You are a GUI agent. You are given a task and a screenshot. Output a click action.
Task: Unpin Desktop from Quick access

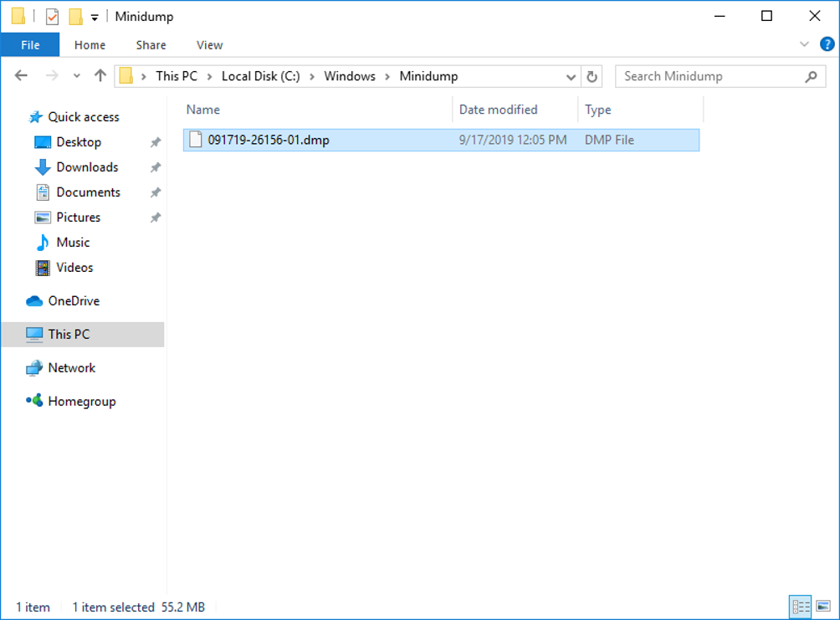[155, 142]
